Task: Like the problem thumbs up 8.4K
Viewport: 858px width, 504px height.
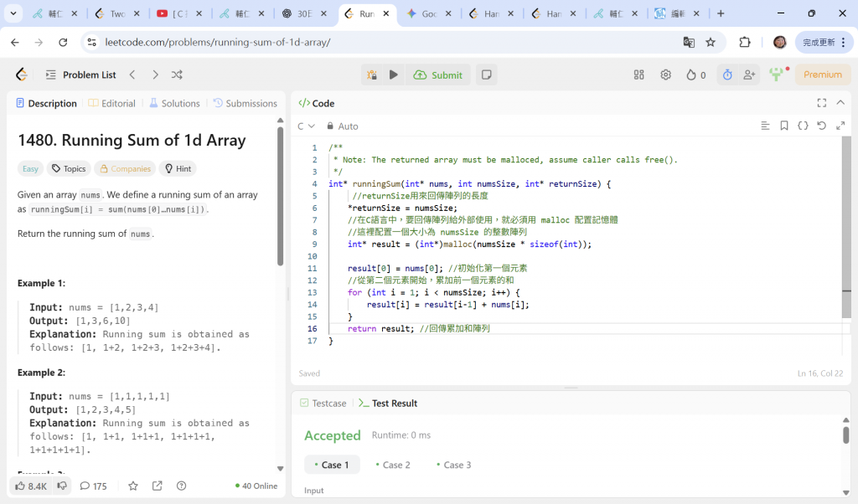Action: (31, 486)
